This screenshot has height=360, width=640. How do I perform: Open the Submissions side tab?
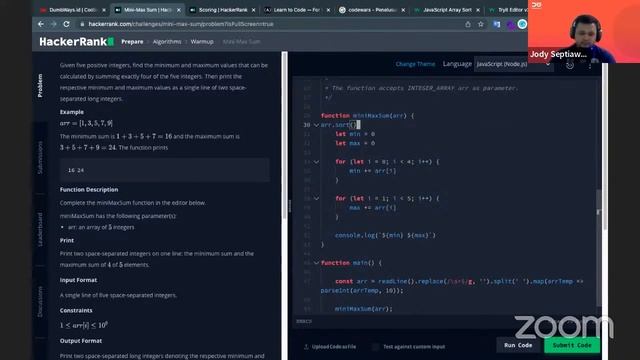[40, 158]
